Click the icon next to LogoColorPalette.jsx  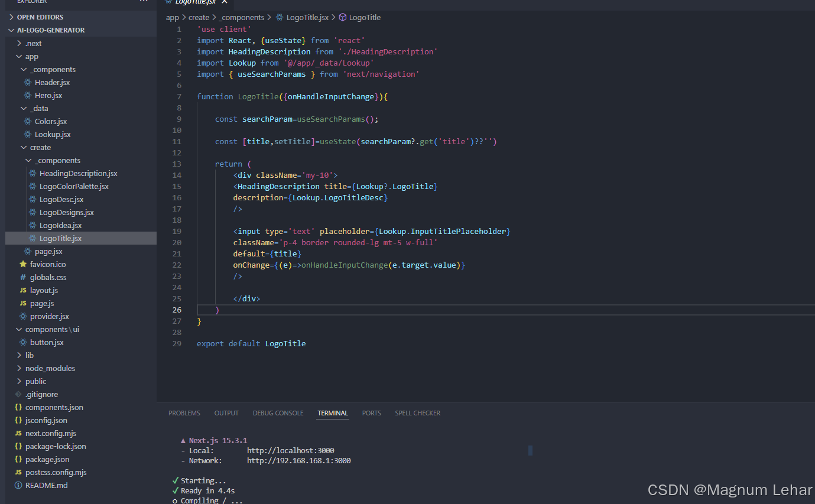pyautogui.click(x=33, y=186)
